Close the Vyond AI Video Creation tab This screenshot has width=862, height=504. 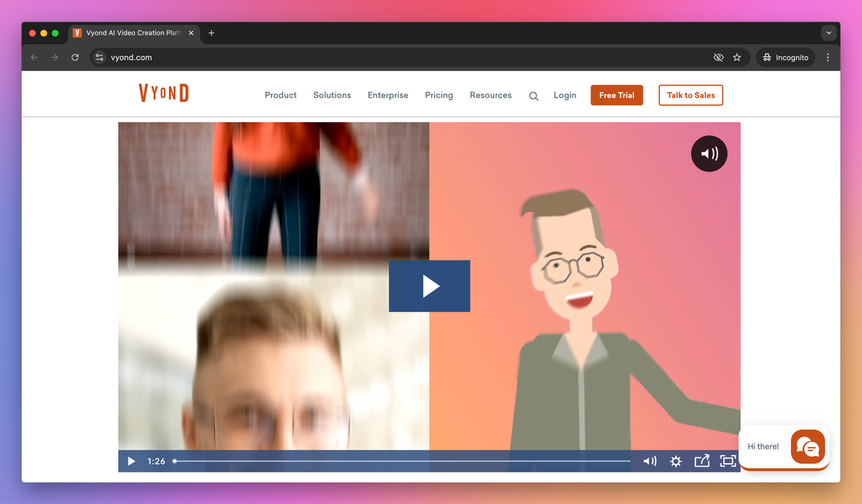tap(190, 33)
